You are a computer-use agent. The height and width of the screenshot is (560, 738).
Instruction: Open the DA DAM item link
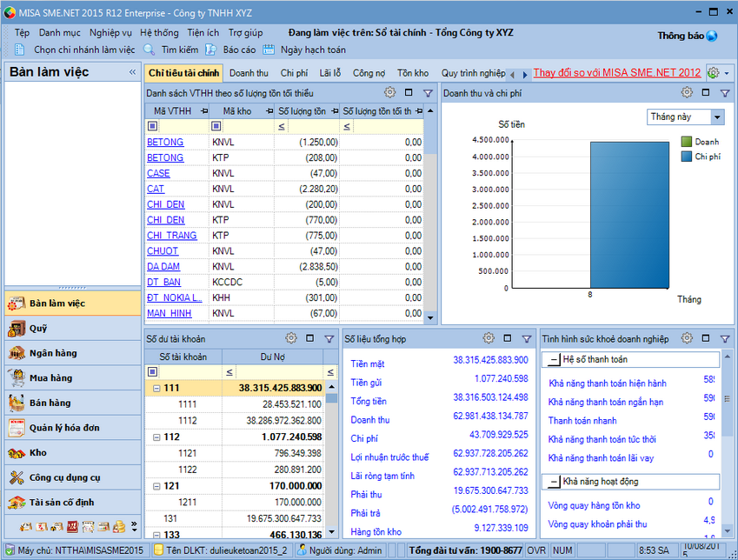(163, 267)
